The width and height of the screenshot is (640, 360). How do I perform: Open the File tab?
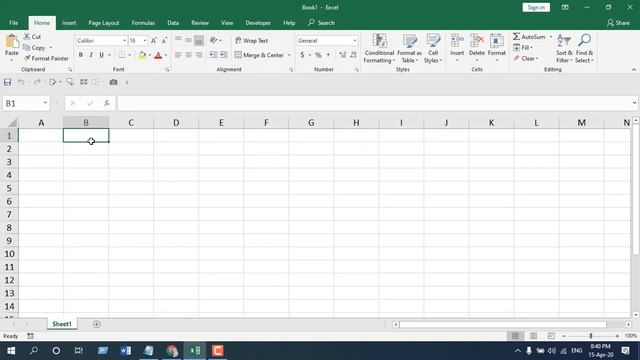click(x=13, y=23)
